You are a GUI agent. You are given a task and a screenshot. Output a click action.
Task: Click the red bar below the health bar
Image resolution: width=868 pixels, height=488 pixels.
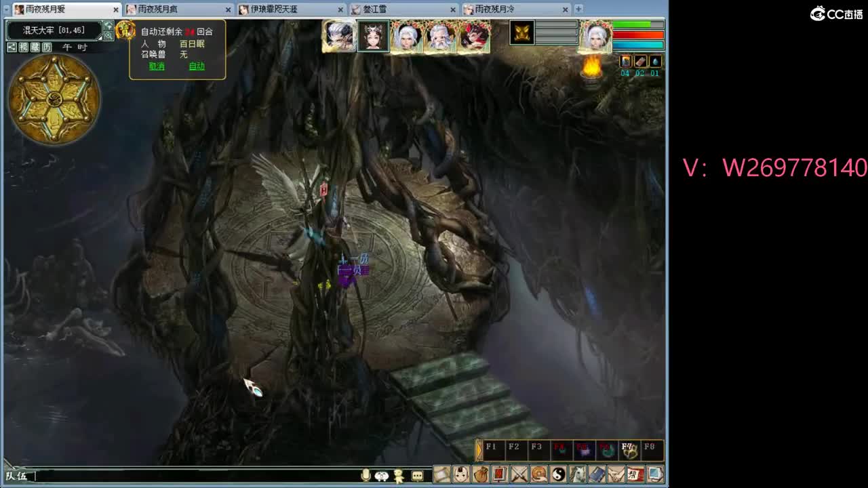click(638, 35)
